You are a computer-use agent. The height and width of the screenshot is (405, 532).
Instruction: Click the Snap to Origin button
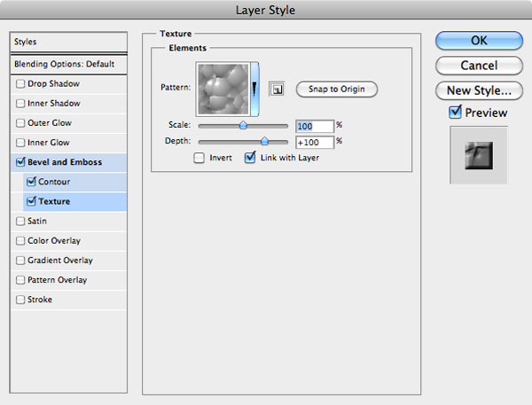pyautogui.click(x=336, y=90)
